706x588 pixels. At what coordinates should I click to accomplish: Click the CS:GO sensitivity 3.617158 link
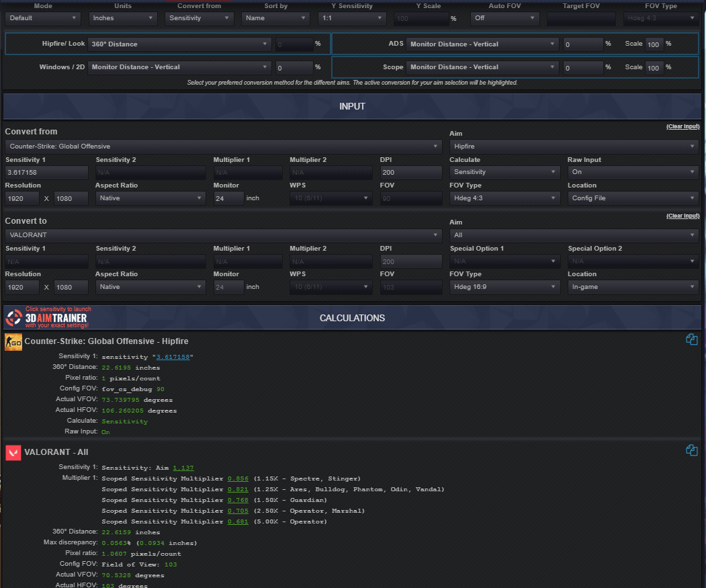point(173,357)
